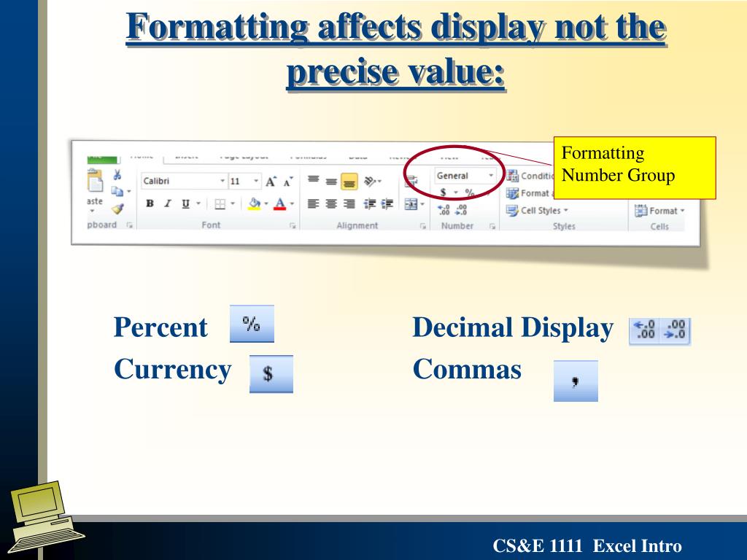The image size is (747, 560).
Task: Toggle the highlighted Bottom Align button
Action: (349, 182)
